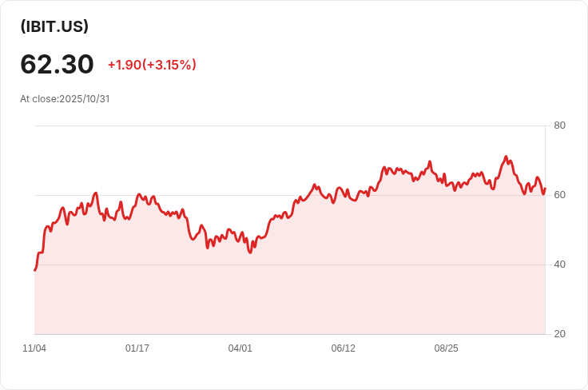The image size is (588, 390).
Task: Click the 20 label on the price axis
Action: (559, 334)
